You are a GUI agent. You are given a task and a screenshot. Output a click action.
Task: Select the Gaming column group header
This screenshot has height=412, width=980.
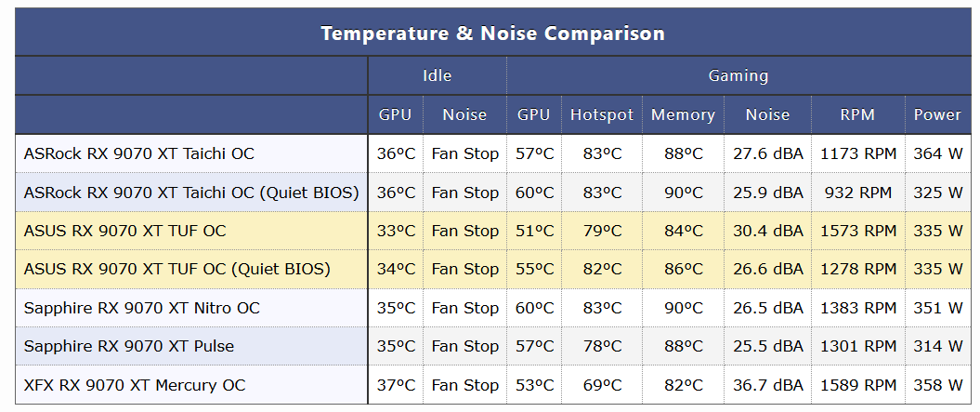738,76
